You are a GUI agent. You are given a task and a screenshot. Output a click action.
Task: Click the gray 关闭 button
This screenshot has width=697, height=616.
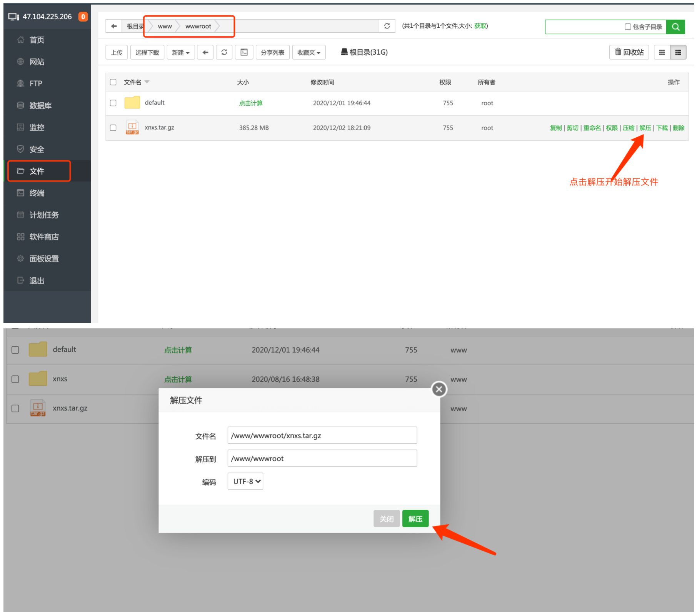tap(387, 519)
